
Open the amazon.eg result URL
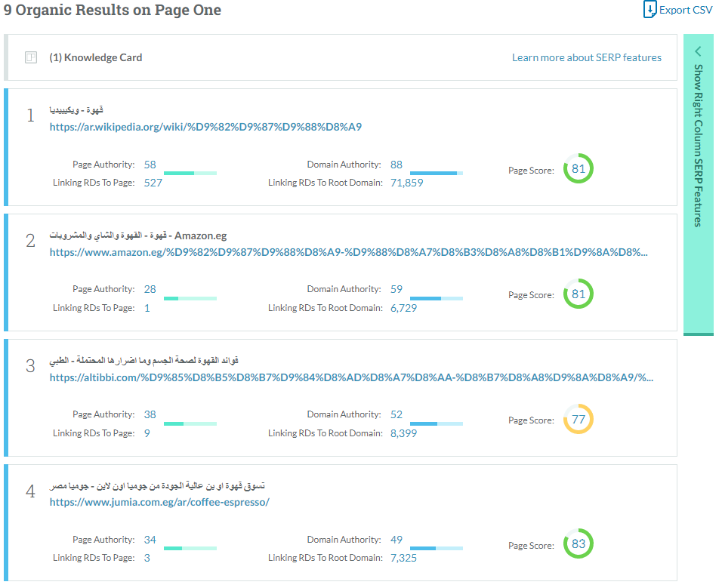click(x=348, y=252)
